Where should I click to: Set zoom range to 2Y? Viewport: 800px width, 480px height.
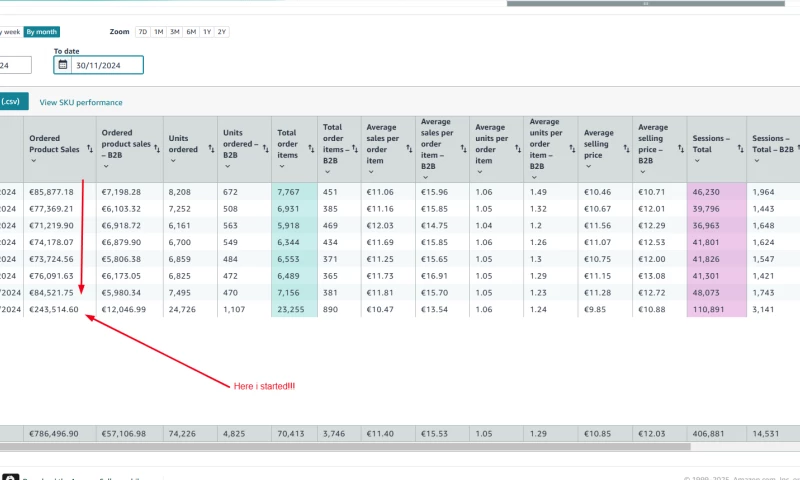[x=221, y=32]
